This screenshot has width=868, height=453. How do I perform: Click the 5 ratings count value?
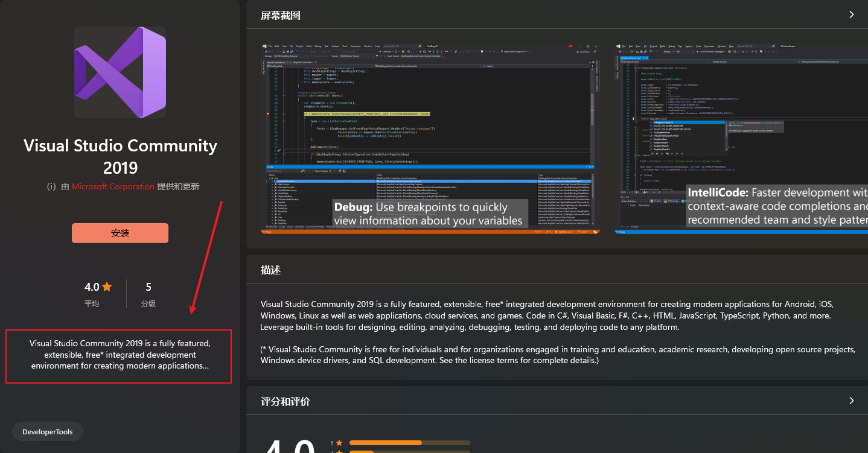click(148, 287)
